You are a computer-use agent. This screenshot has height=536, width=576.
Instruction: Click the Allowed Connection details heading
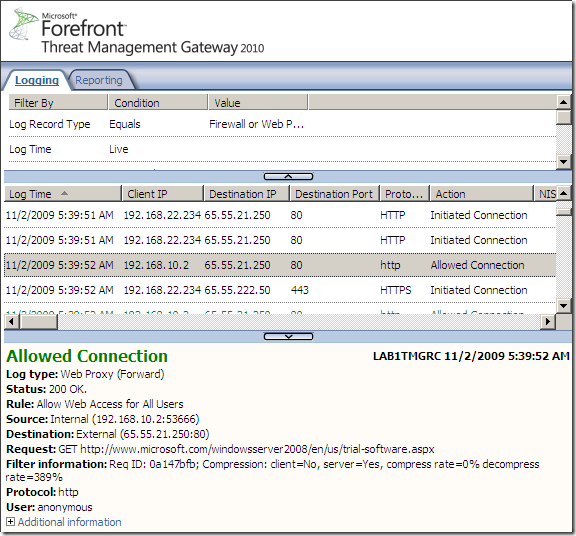click(x=87, y=356)
